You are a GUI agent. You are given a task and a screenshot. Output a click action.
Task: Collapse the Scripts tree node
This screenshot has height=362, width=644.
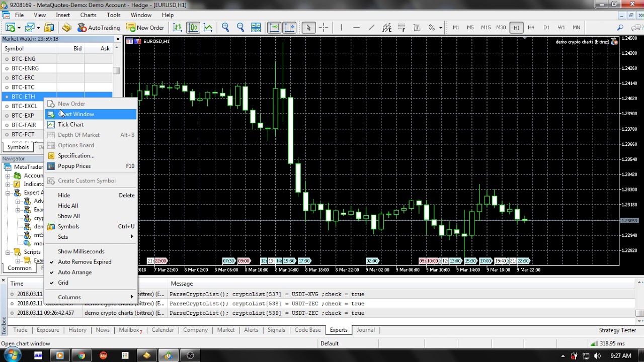(8, 252)
